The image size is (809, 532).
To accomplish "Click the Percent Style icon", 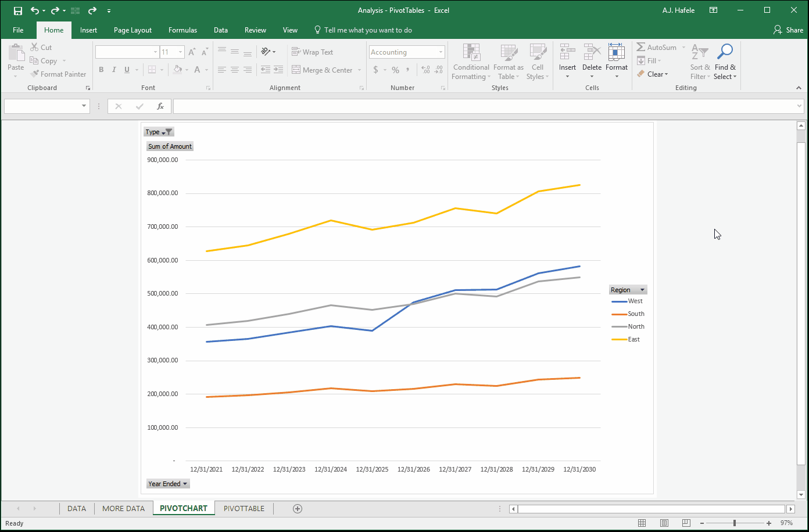I will coord(395,70).
